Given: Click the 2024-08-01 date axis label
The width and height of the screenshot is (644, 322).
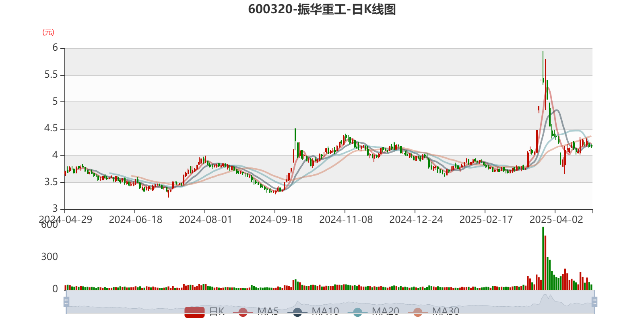Looking at the screenshot, I should click(x=206, y=219).
